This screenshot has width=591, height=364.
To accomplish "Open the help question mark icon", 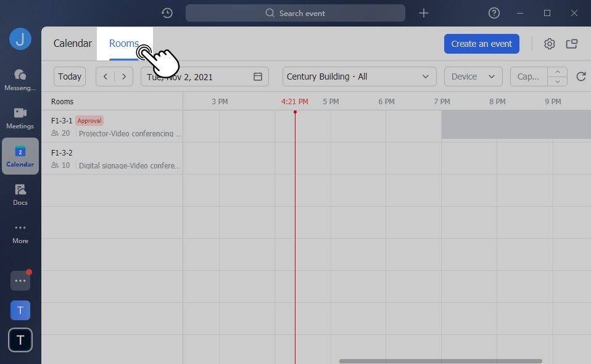I will pos(494,13).
